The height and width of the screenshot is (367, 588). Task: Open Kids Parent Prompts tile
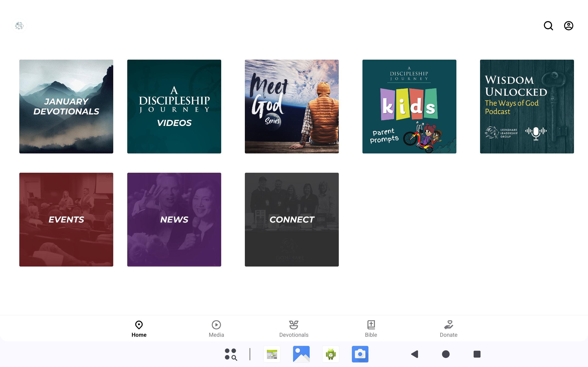[x=409, y=106]
